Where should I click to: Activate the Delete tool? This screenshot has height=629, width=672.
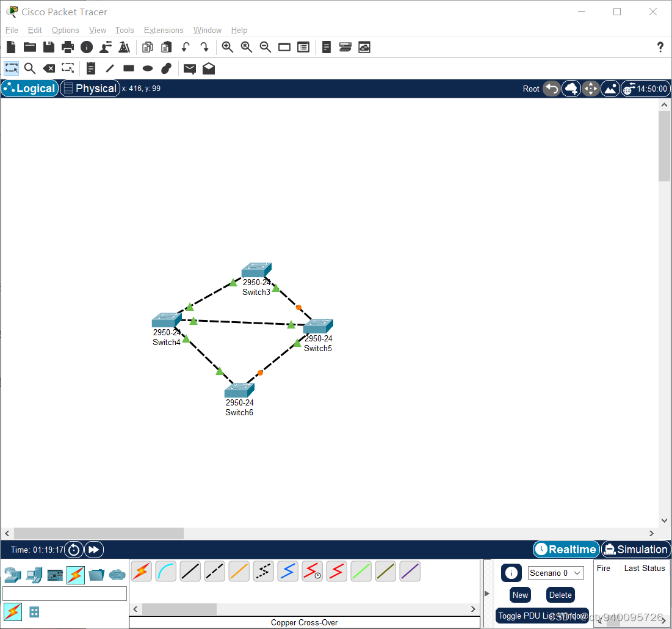49,68
